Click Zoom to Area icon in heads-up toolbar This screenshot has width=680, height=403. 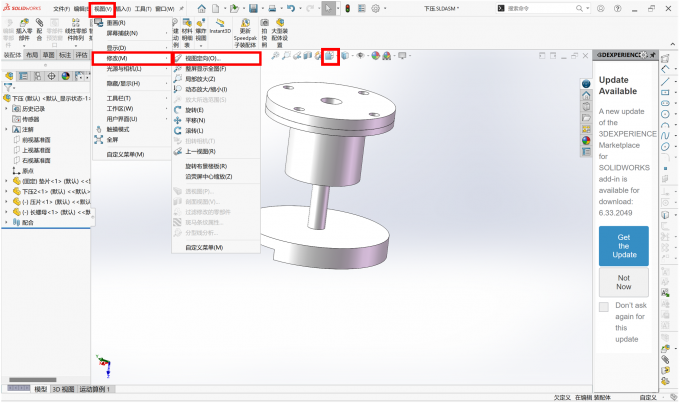tap(286, 56)
